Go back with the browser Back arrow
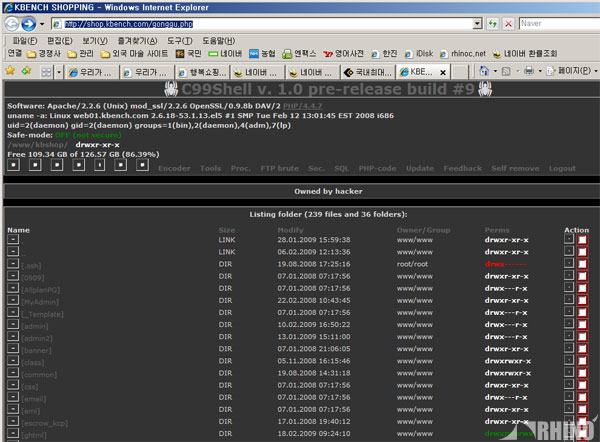The height and width of the screenshot is (442, 600). coord(11,24)
